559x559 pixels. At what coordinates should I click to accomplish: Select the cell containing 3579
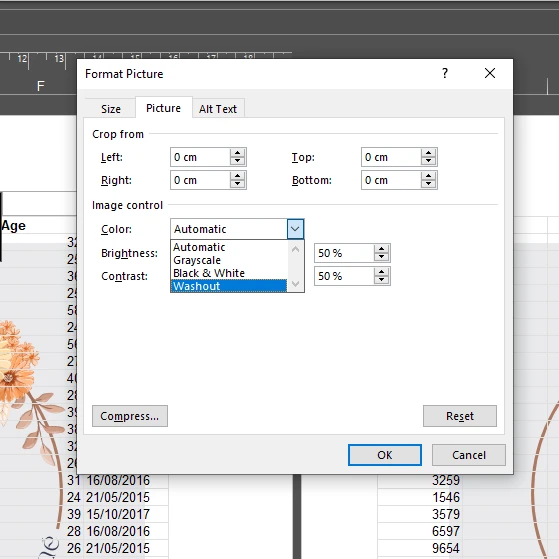click(420, 514)
